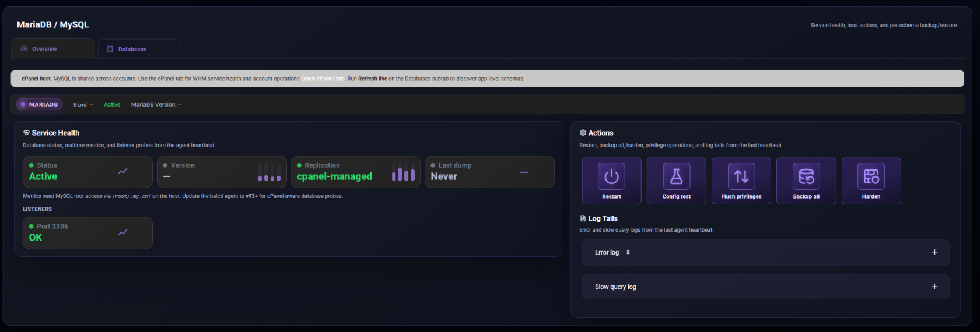Switch to the Databases tab
980x332 pixels.
139,50
